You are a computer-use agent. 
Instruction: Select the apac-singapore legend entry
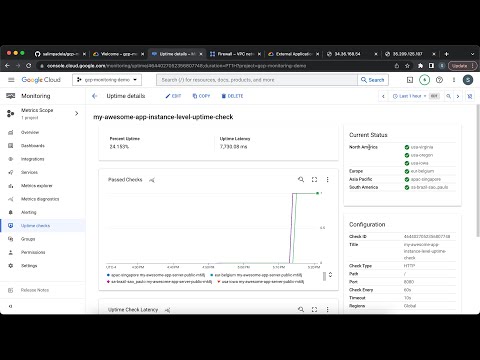pyautogui.click(x=156, y=275)
